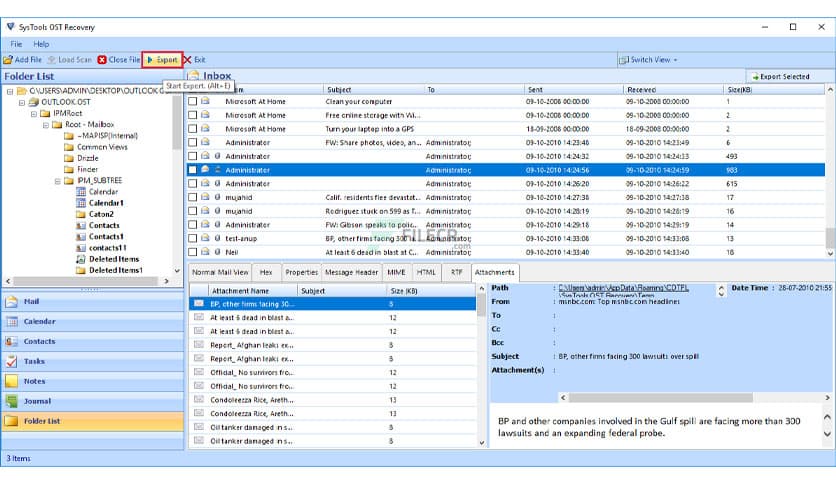
Task: Check the 'Turn your laptop into a GPS' checkbox
Action: coord(192,129)
